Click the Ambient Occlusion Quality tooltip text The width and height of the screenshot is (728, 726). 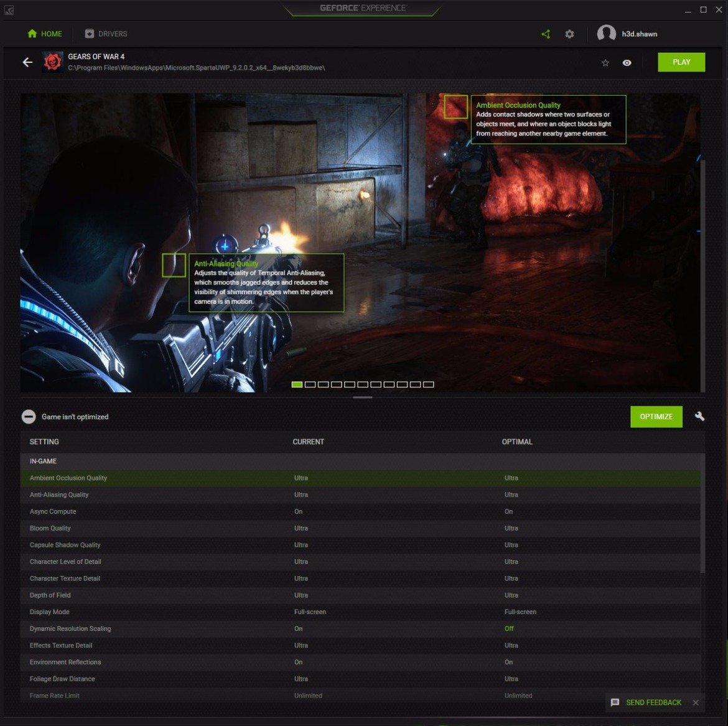pyautogui.click(x=548, y=119)
